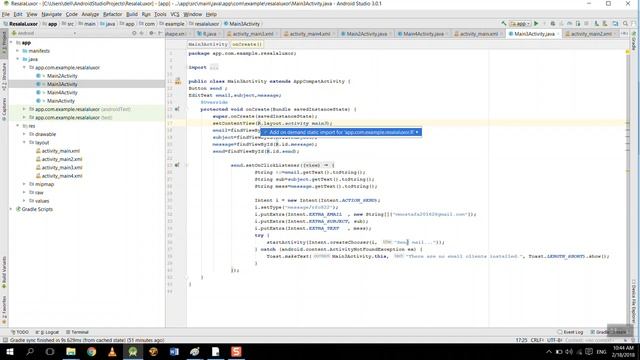Image resolution: width=640 pixels, height=360 pixels.
Task: Click the Main3Activity navigation bar breadcrumb
Action: (242, 24)
